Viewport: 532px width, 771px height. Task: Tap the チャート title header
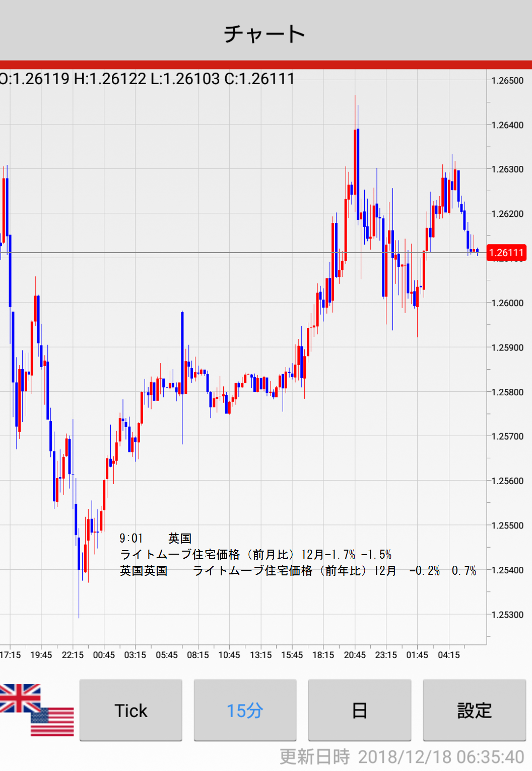click(265, 34)
